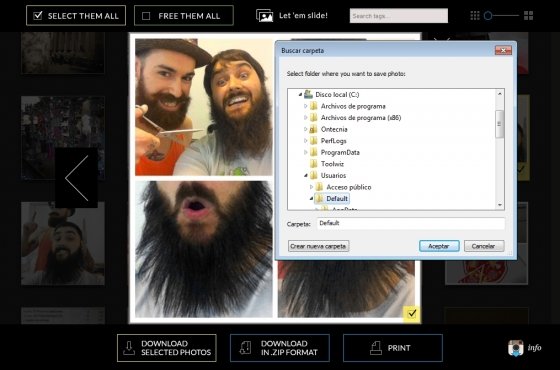Open the crowd photo thumbnail on the left

(x=63, y=138)
